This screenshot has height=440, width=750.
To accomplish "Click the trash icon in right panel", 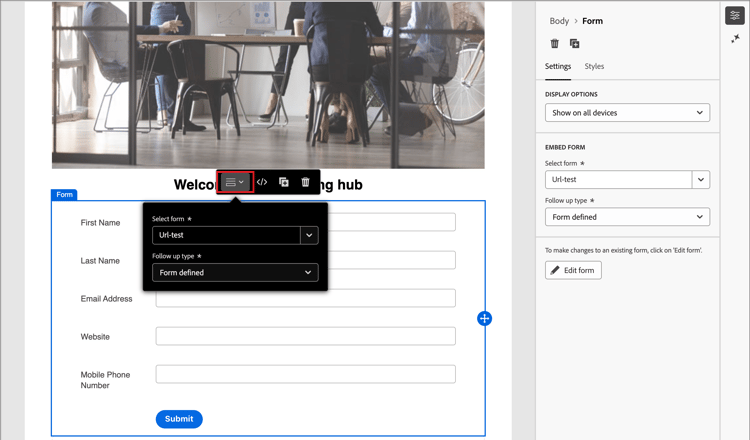I will (x=554, y=44).
